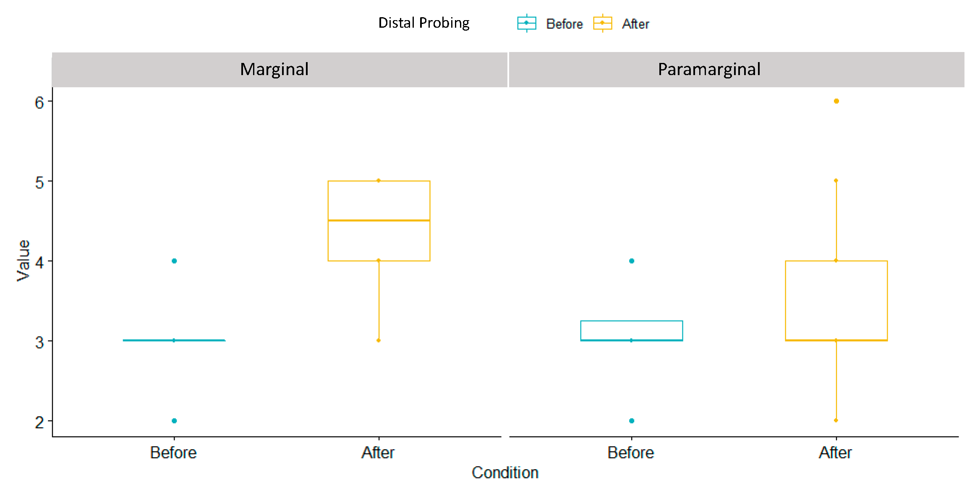Click the After x-axis label under Paramarginal

[x=835, y=453]
